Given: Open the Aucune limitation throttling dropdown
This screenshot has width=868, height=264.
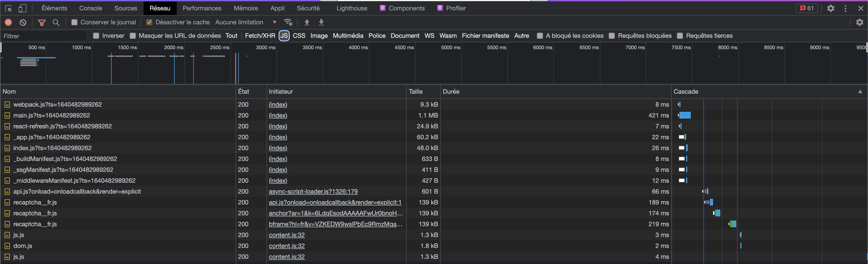Looking at the screenshot, I should (246, 22).
